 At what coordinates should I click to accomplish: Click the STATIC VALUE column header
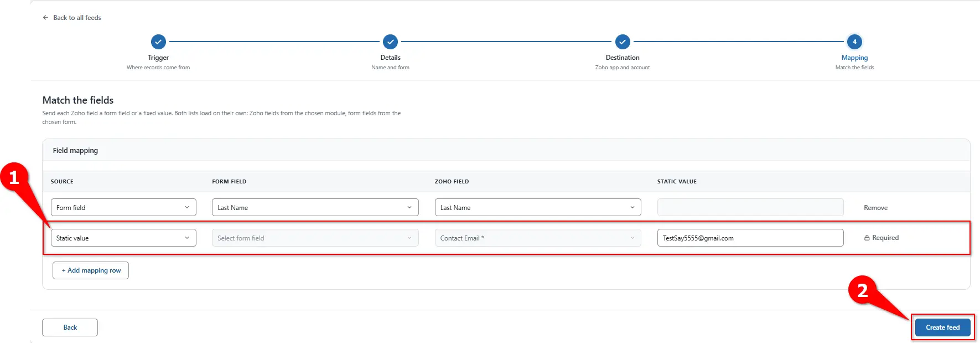[677, 182]
